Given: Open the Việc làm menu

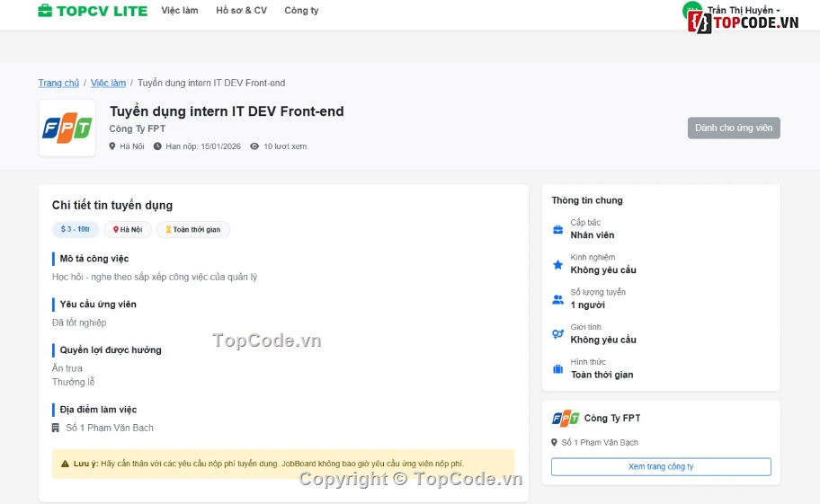Looking at the screenshot, I should coord(180,11).
